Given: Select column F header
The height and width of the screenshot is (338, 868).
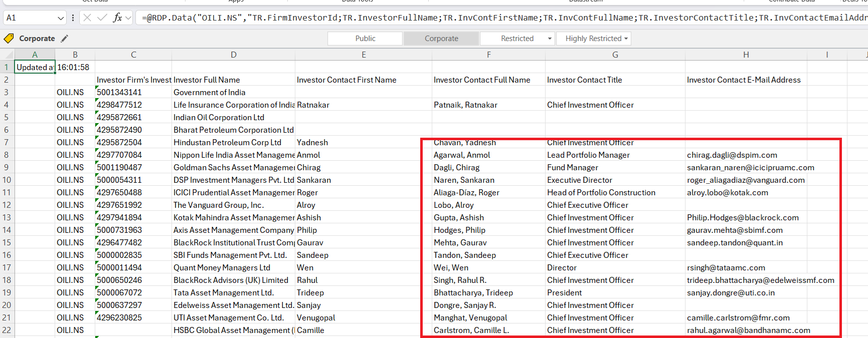Looking at the screenshot, I should point(489,55).
